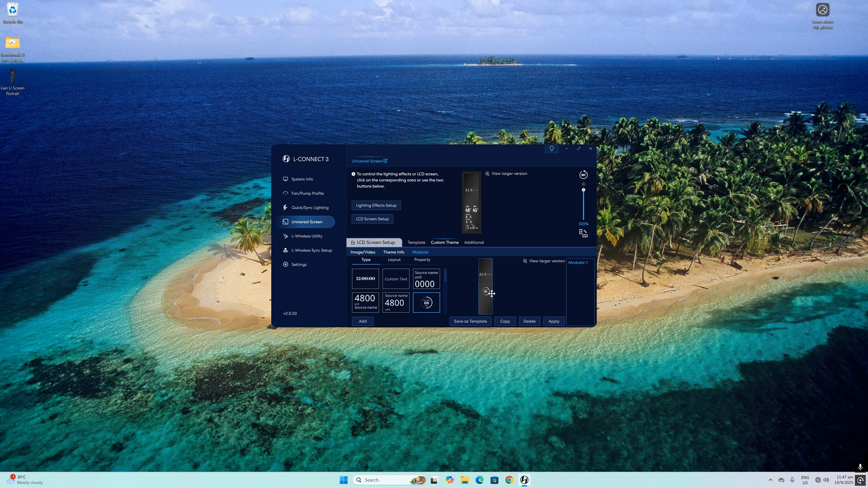The width and height of the screenshot is (868, 488).
Task: Click Save as Template
Action: pyautogui.click(x=470, y=321)
